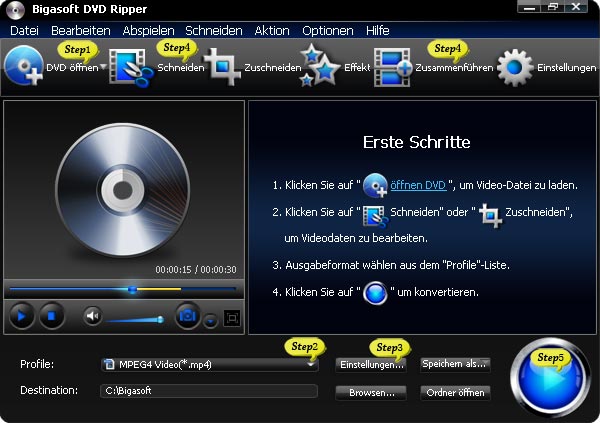Click the Browsen... button
600x423 pixels.
(371, 393)
